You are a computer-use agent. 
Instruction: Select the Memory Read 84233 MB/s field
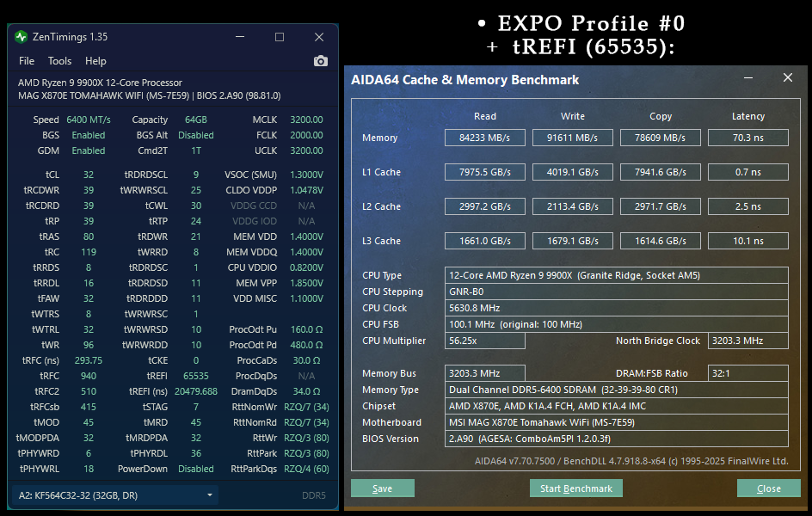point(485,138)
